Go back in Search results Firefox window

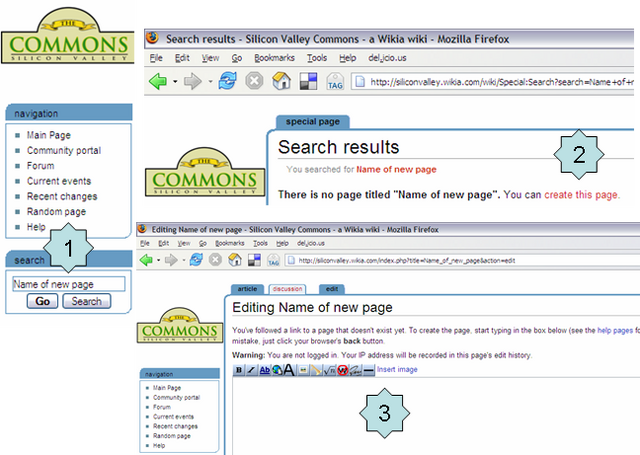[158, 81]
